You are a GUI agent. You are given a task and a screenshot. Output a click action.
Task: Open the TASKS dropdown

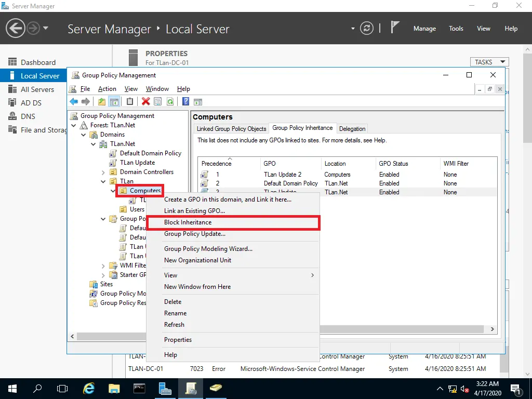click(489, 62)
